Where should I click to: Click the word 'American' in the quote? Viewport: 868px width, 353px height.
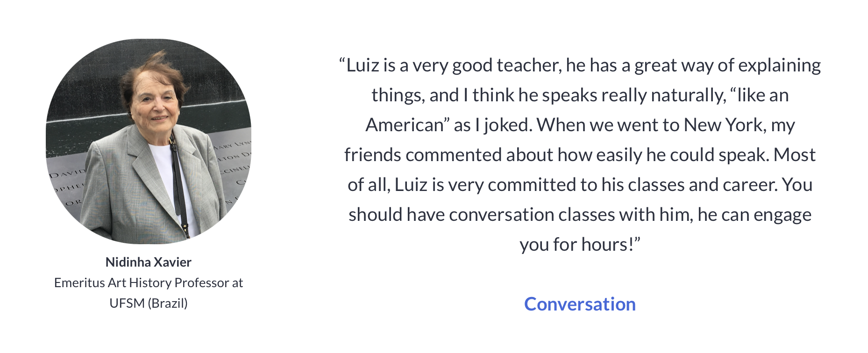(x=405, y=125)
